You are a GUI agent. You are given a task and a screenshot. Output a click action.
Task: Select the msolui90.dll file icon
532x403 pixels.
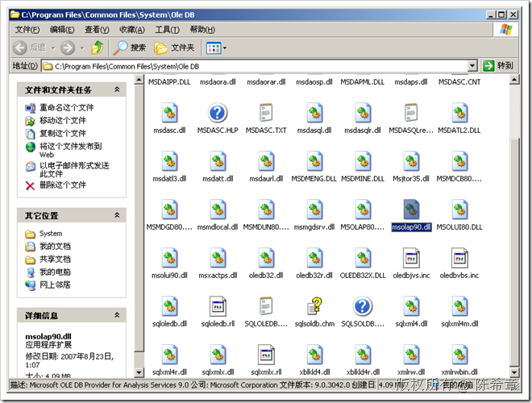pos(169,258)
